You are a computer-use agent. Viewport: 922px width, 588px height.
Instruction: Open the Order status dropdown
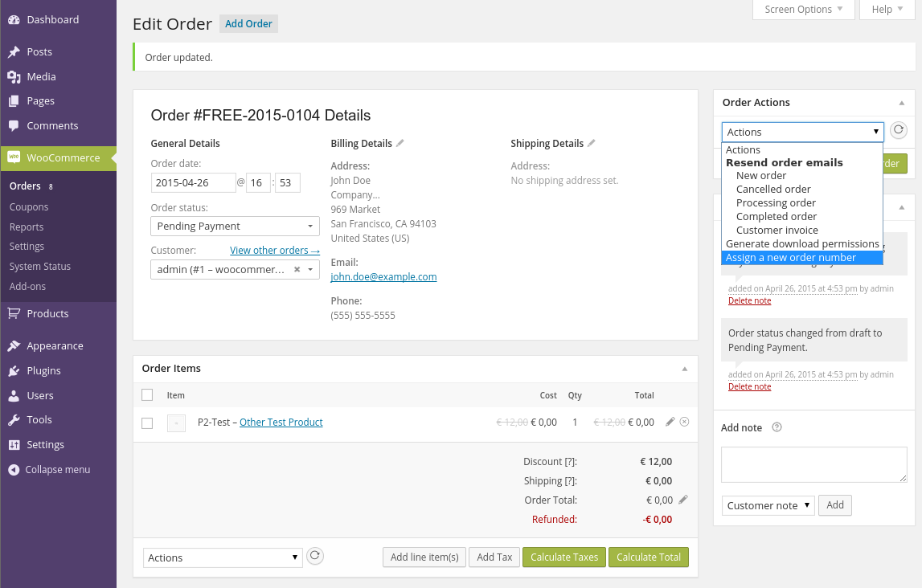[235, 227]
